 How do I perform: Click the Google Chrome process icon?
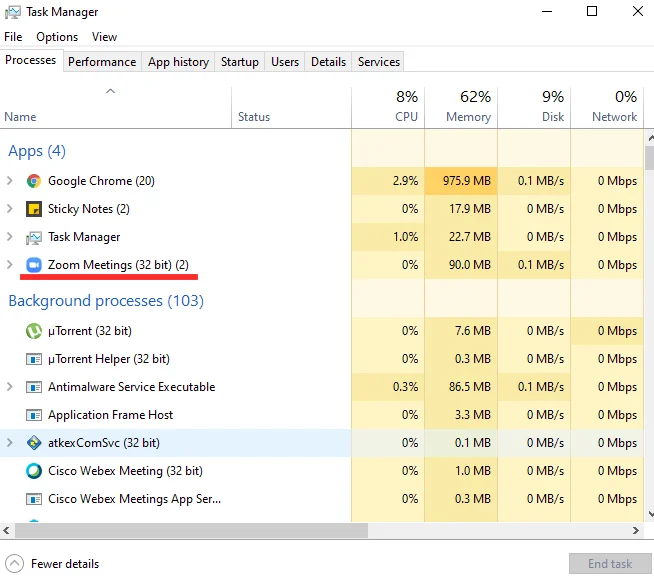(x=34, y=181)
